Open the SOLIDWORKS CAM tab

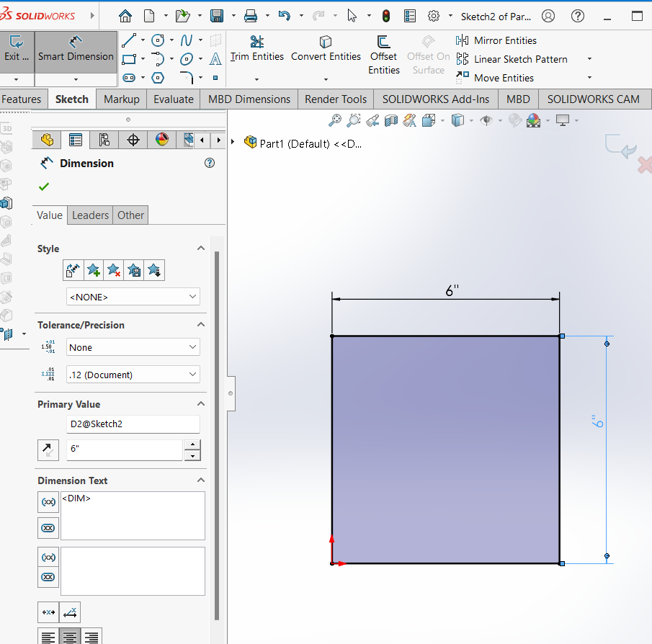pos(594,99)
